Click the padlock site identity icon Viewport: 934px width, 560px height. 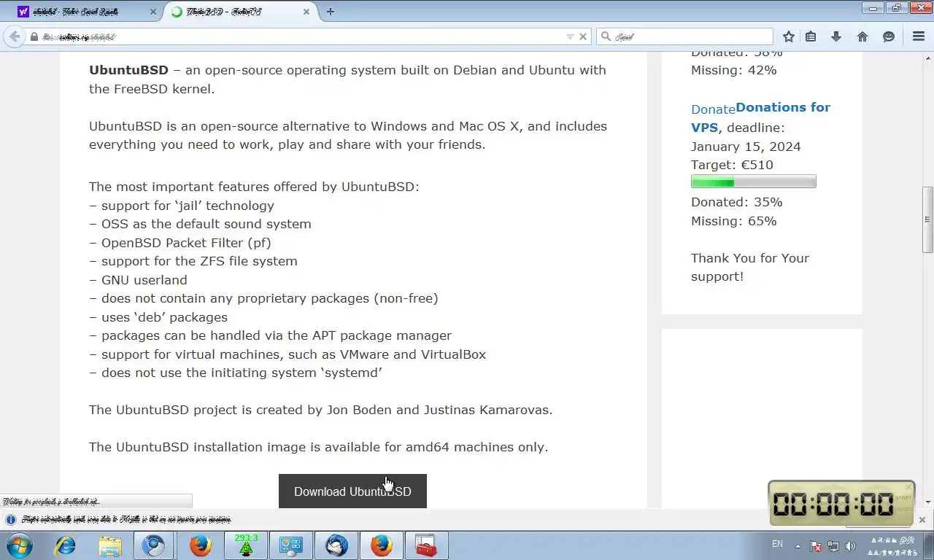tap(34, 36)
